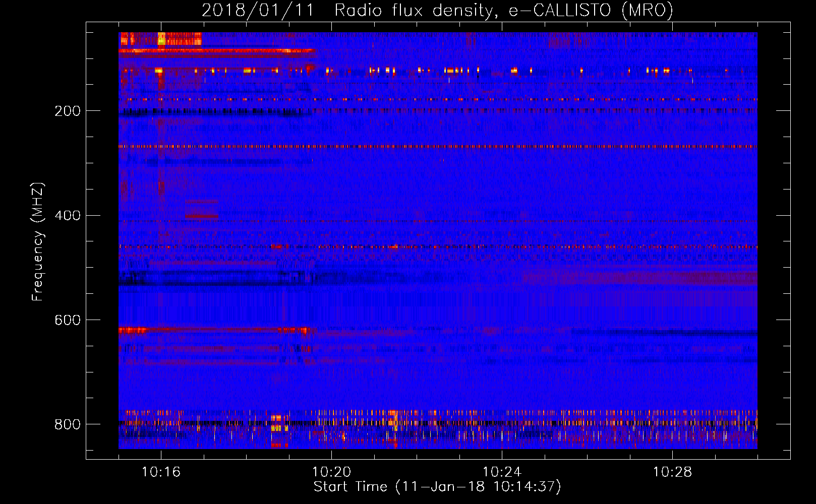
Task: Click the 600 frequency tick label
Action: (68, 321)
